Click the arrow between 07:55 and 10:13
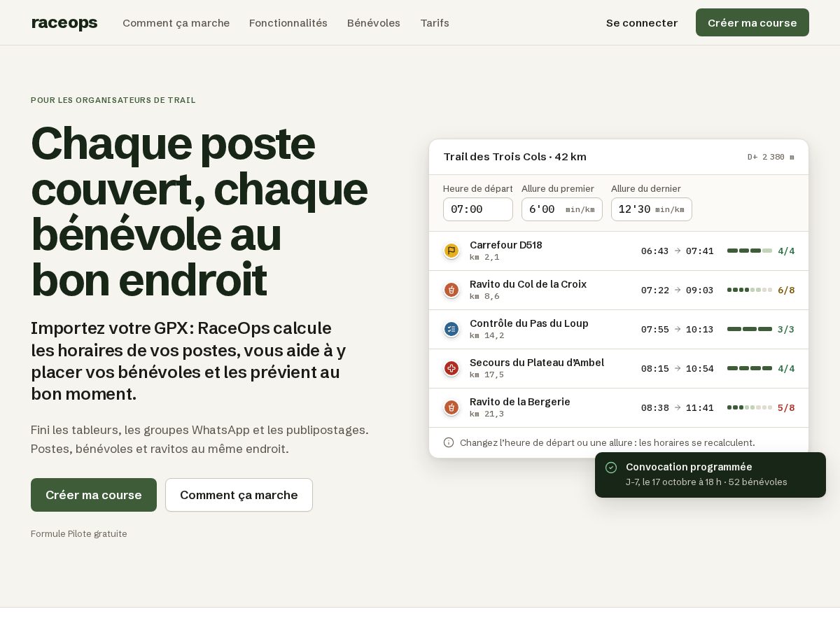840x630 pixels. click(x=678, y=329)
